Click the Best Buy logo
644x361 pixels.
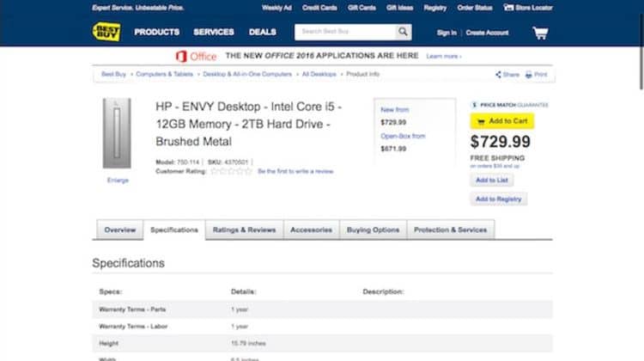click(106, 32)
